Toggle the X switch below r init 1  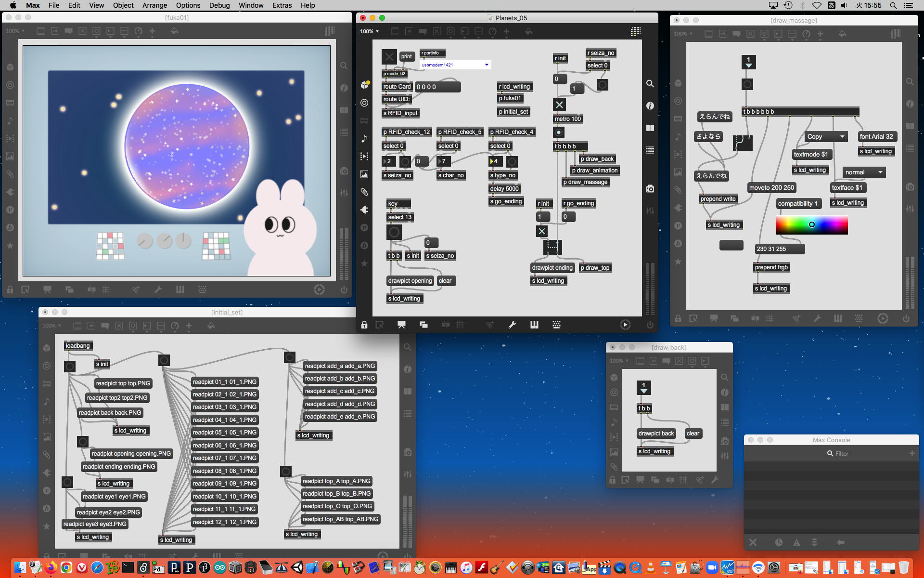click(542, 231)
